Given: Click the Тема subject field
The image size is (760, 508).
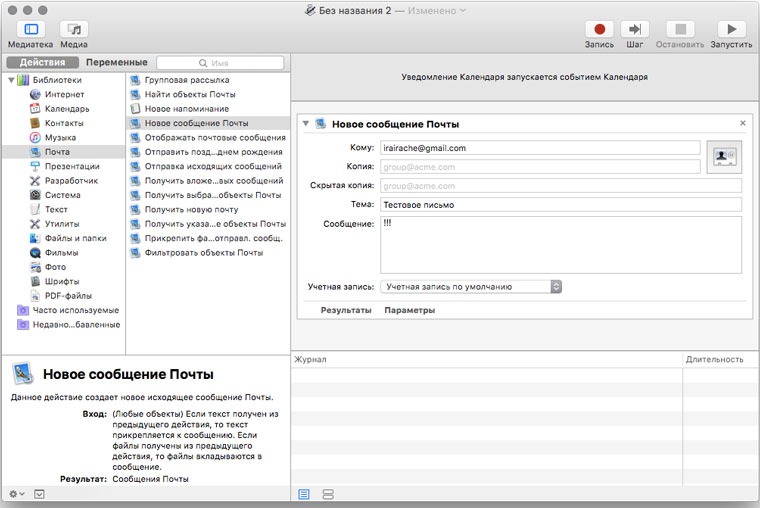Looking at the screenshot, I should (561, 205).
